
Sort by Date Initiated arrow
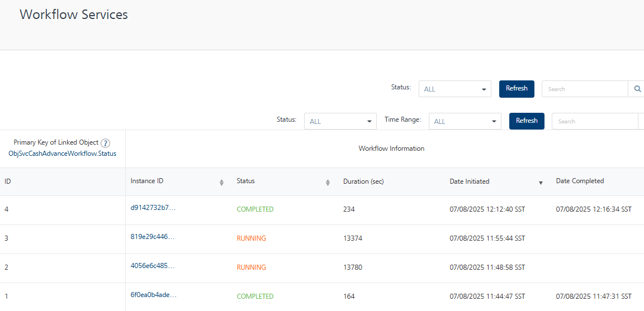[541, 183]
